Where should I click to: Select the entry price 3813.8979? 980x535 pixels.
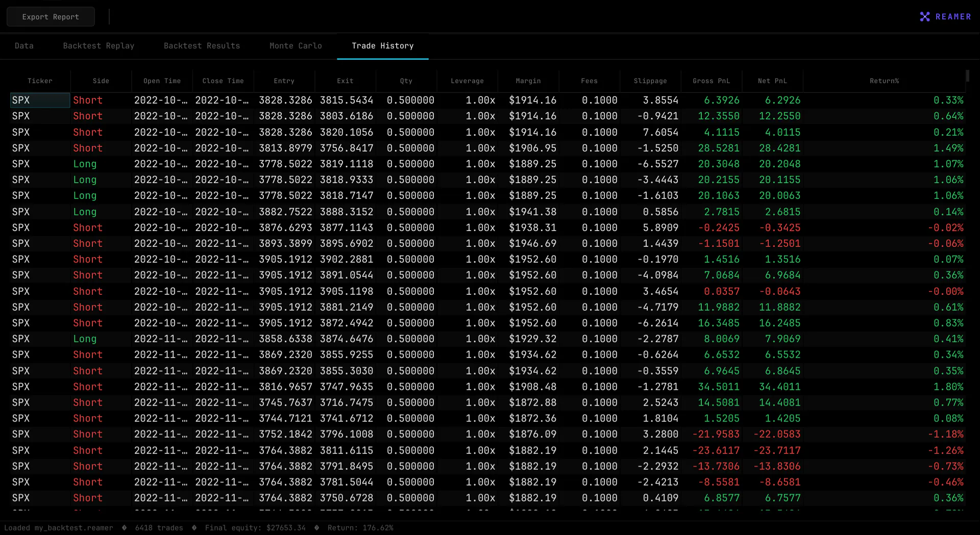(285, 148)
